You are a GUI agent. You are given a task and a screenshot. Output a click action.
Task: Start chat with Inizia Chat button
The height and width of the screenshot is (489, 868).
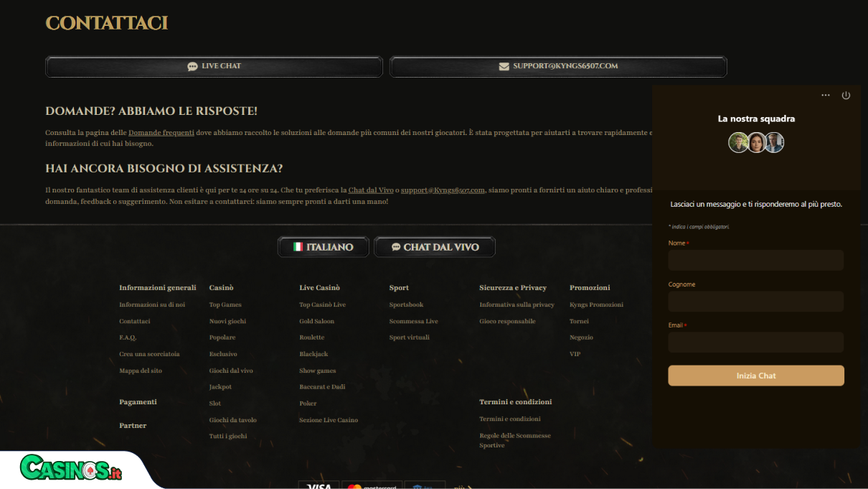click(x=756, y=376)
